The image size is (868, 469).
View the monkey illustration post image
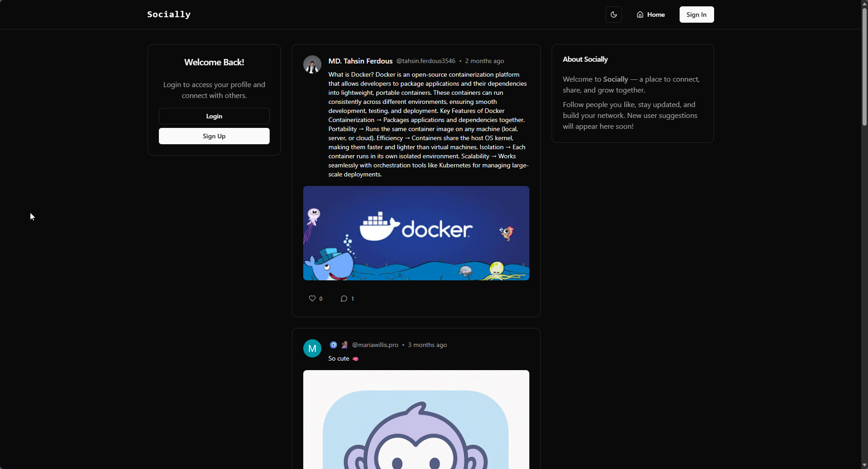pyautogui.click(x=416, y=420)
